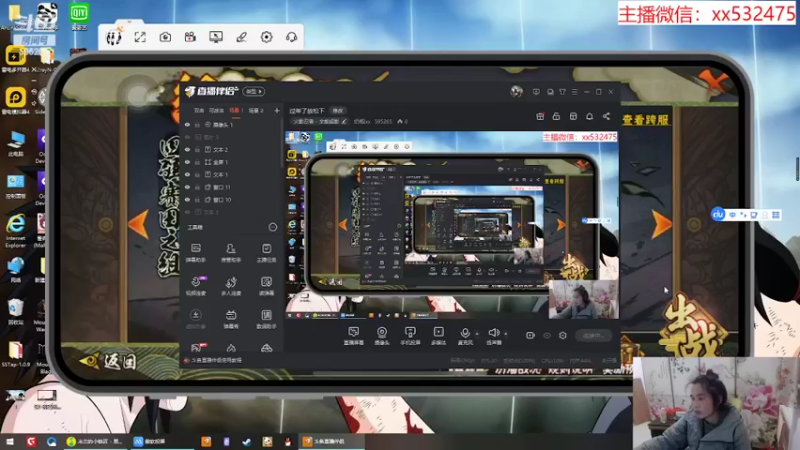Start recording with the video camera icon
Screen dimensions: 800x450
190,37
